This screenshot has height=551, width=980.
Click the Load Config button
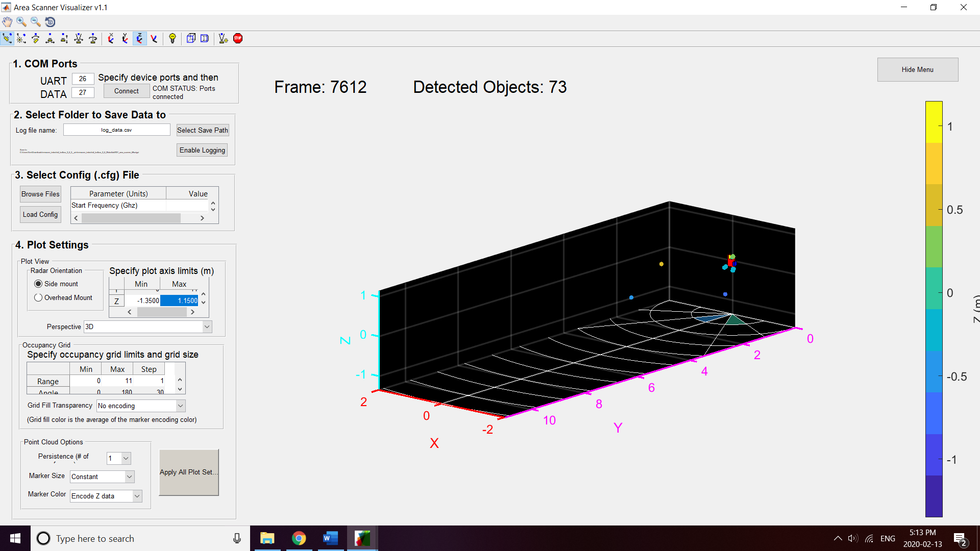40,214
